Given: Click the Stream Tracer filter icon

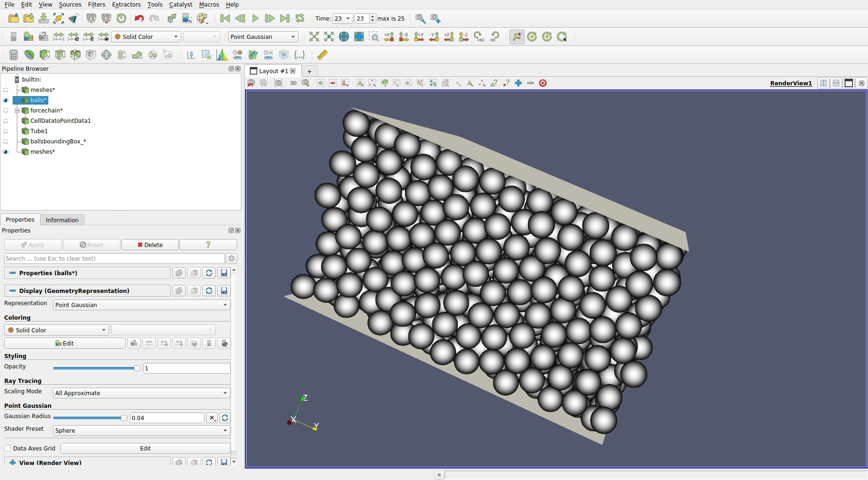Looking at the screenshot, I should pos(122,55).
